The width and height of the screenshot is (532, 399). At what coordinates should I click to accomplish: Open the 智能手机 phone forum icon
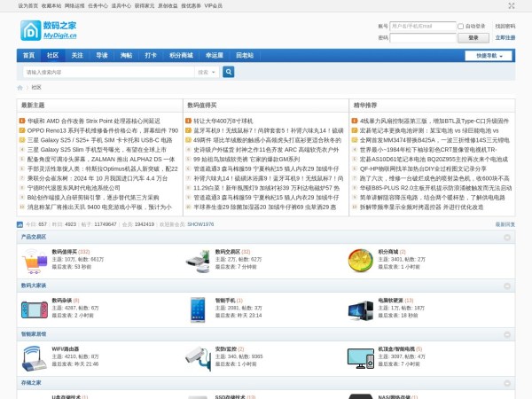coord(197,308)
